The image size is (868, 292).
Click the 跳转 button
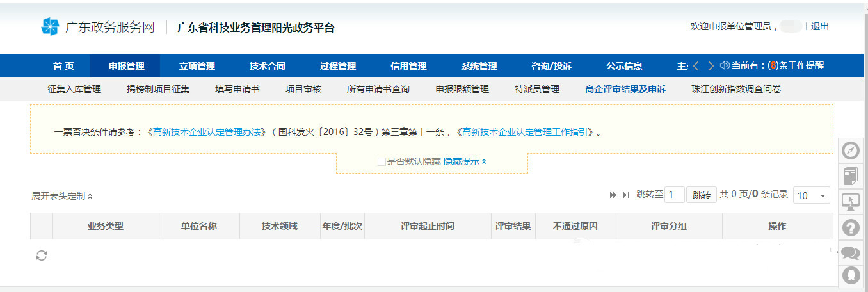point(702,195)
